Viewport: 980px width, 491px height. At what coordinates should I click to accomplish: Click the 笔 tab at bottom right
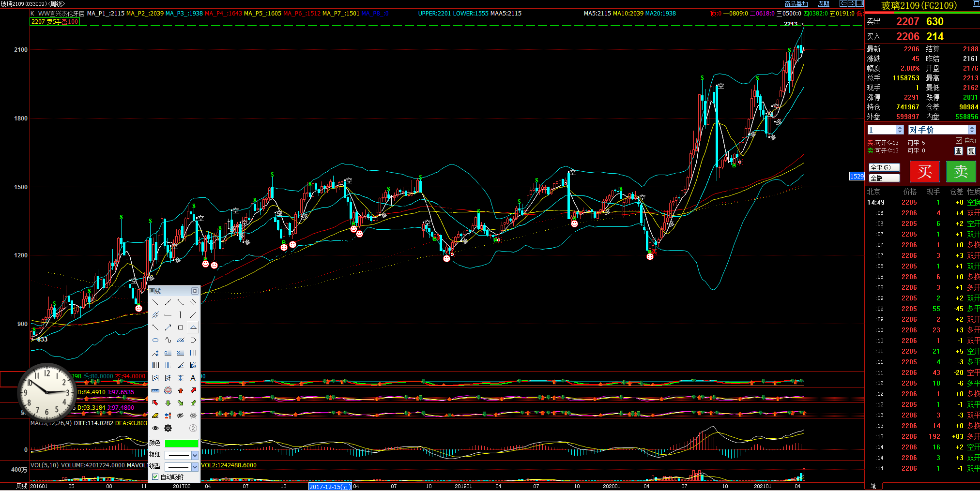(x=873, y=486)
